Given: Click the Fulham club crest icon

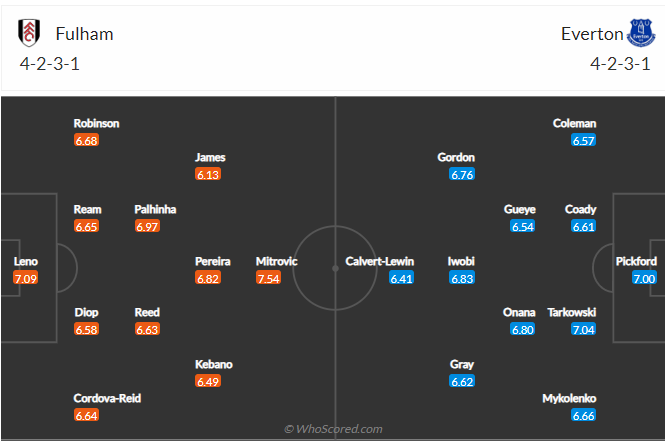Looking at the screenshot, I should [x=29, y=33].
